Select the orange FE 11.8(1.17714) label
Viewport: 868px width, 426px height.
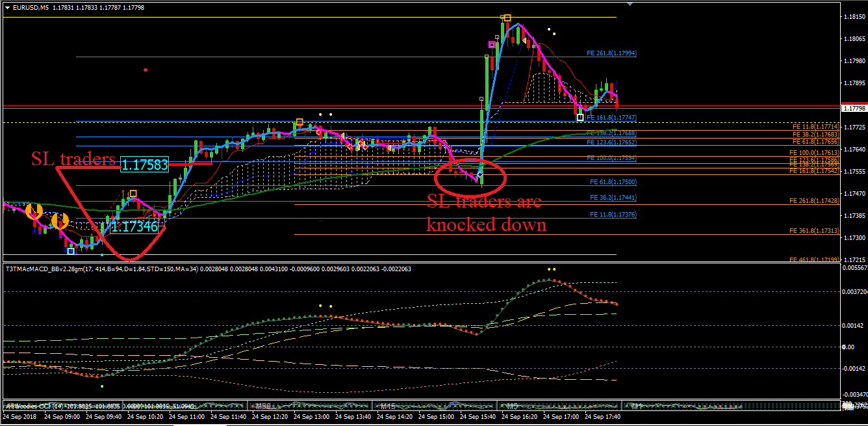click(815, 126)
